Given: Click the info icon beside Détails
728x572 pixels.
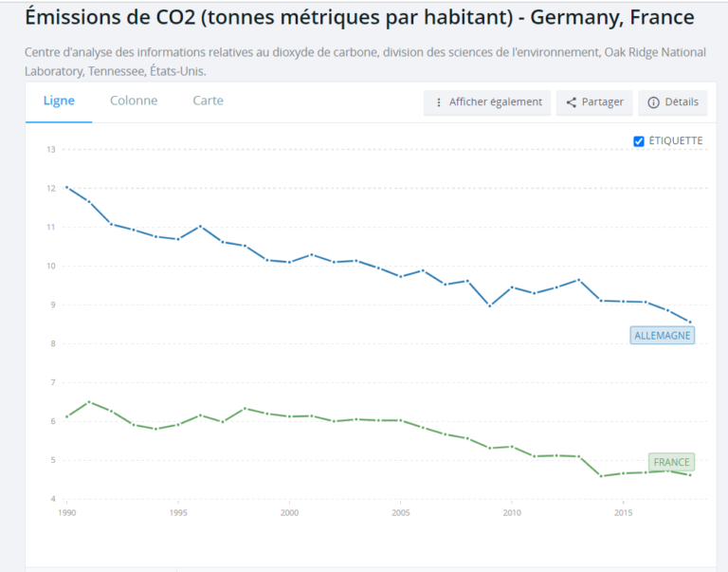Looking at the screenshot, I should point(653,102).
